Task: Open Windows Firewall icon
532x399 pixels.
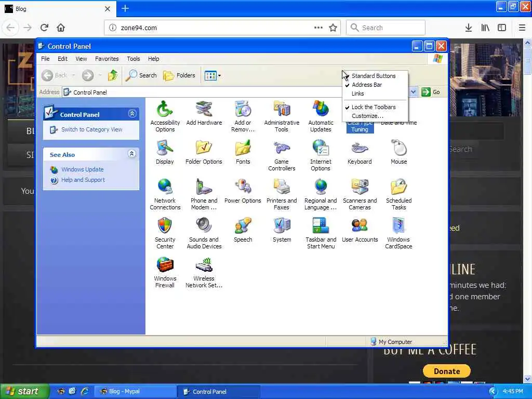Action: coord(165,272)
